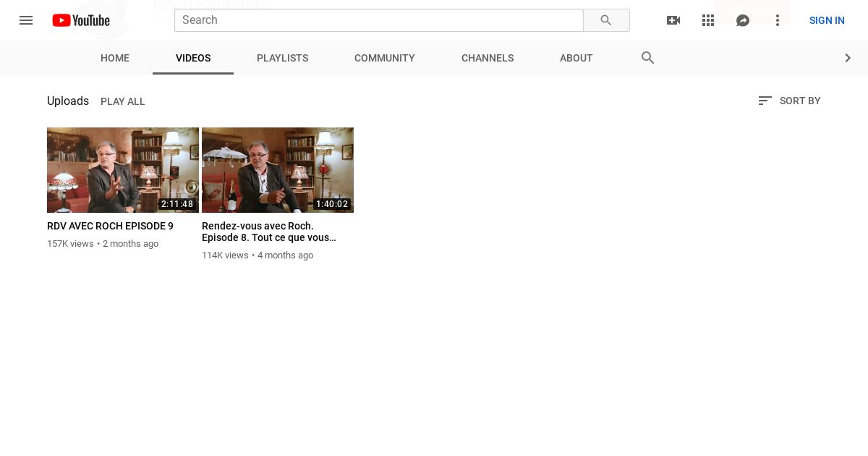Image resolution: width=868 pixels, height=456 pixels.
Task: Click the Uploads heading
Action: pyautogui.click(x=68, y=101)
